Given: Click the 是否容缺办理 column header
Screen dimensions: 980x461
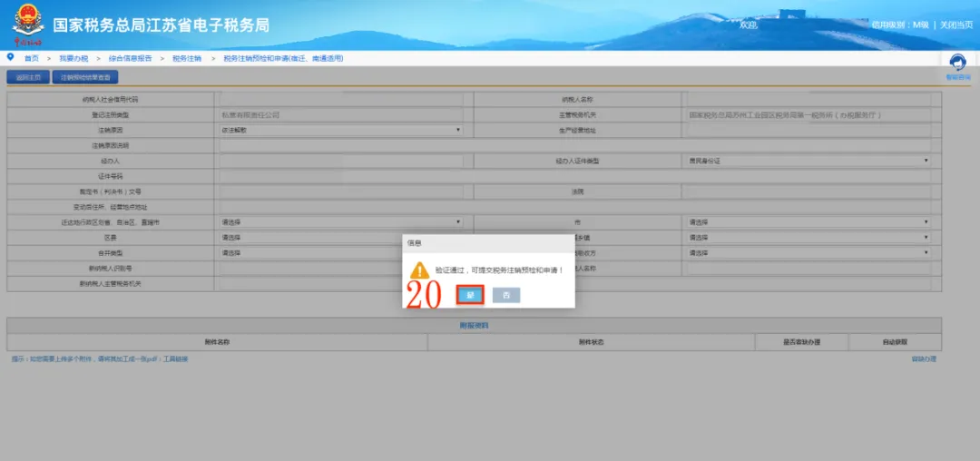Looking at the screenshot, I should click(x=802, y=342).
